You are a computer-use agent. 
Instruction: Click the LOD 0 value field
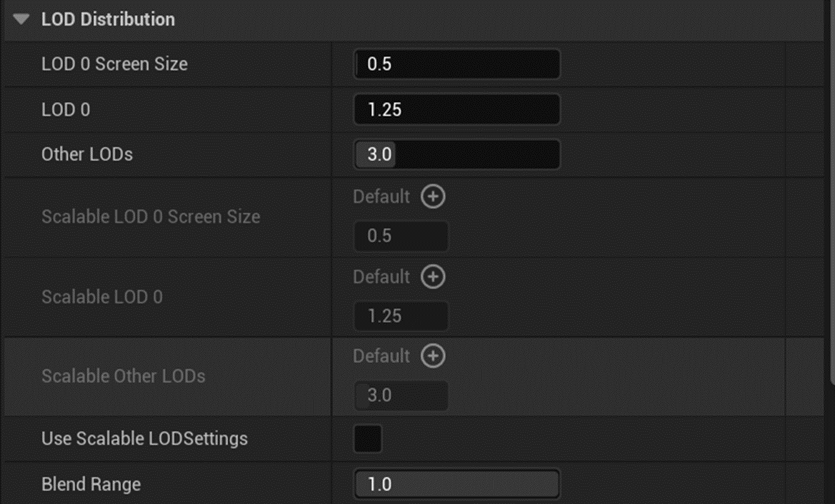pos(457,110)
